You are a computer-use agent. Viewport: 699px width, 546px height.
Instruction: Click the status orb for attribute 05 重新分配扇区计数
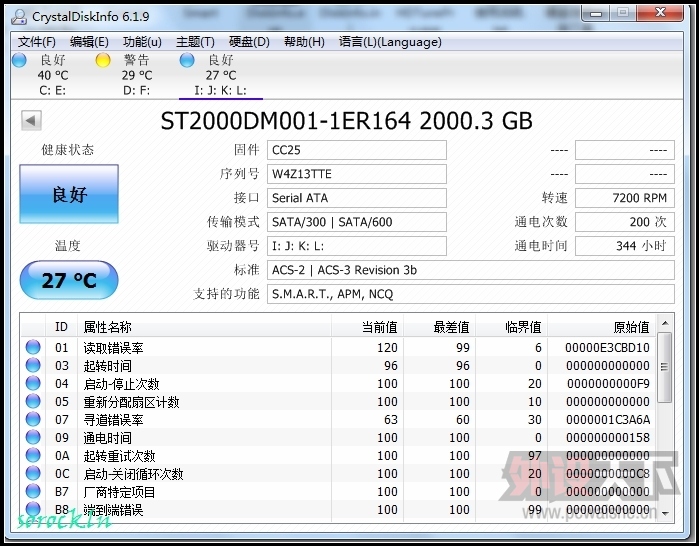[33, 402]
